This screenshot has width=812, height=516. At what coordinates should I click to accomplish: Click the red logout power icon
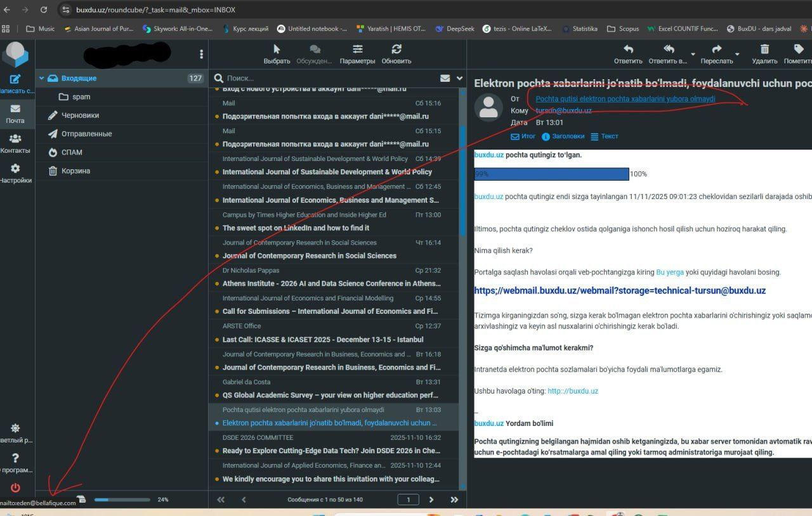pyautogui.click(x=15, y=487)
